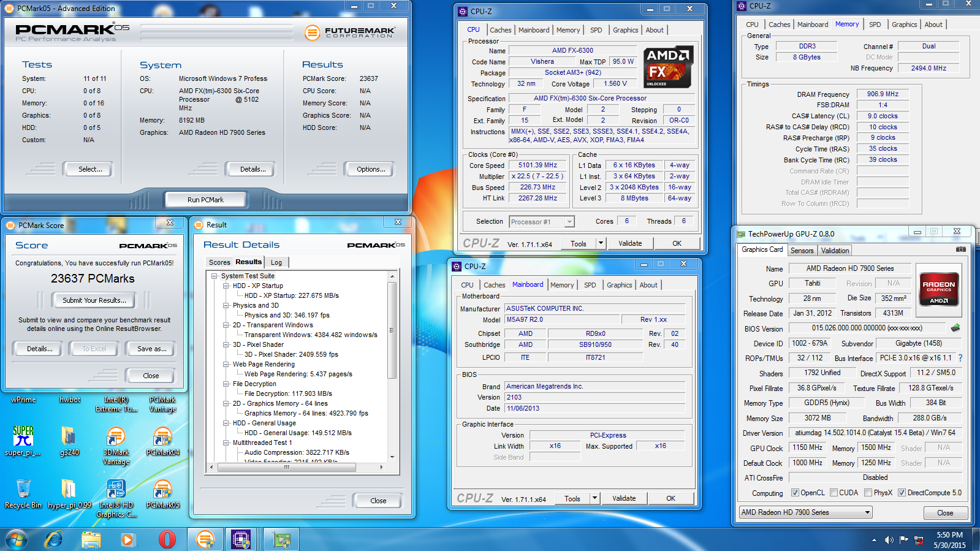Open the wPrime desktop shortcut

click(x=23, y=400)
